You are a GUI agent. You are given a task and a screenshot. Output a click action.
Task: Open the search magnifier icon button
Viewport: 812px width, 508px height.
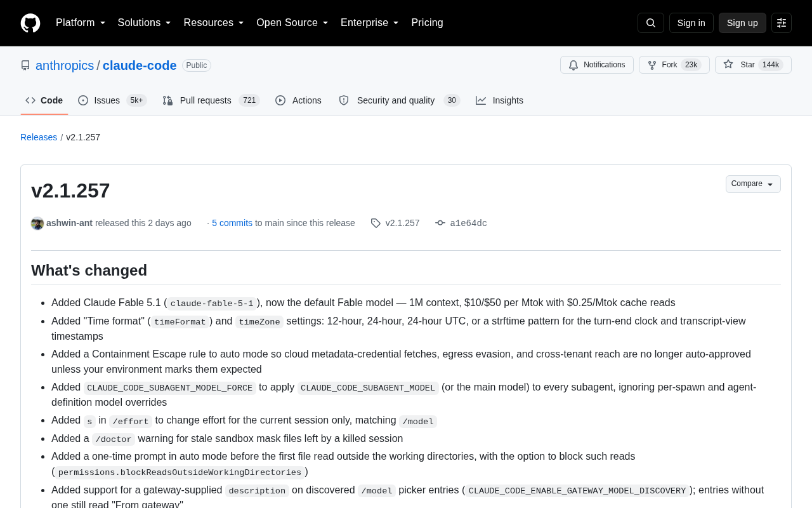coord(651,23)
